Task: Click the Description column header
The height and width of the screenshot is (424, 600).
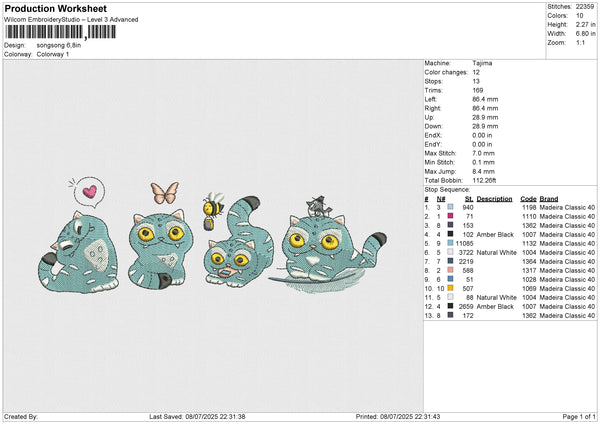Action: coord(494,198)
